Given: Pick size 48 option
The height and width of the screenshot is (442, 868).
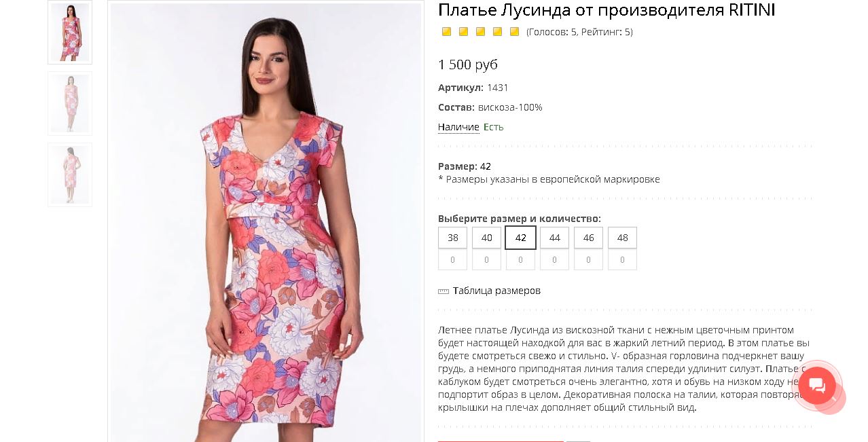Looking at the screenshot, I should (x=622, y=238).
